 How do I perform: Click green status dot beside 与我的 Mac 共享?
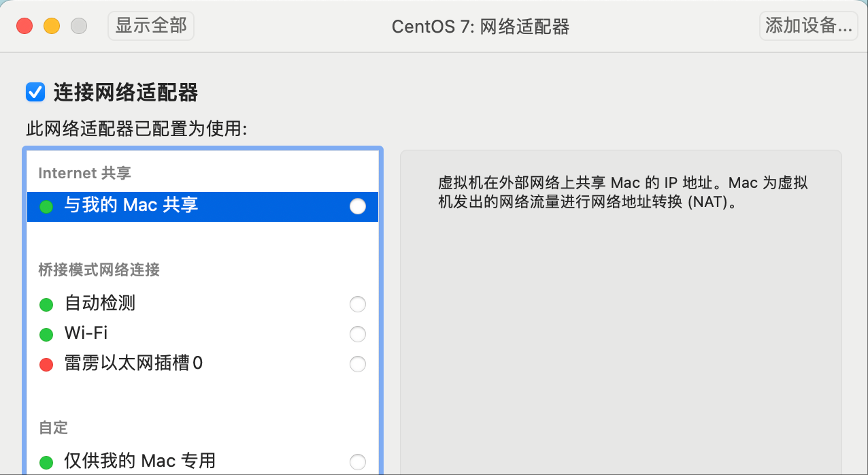click(46, 206)
